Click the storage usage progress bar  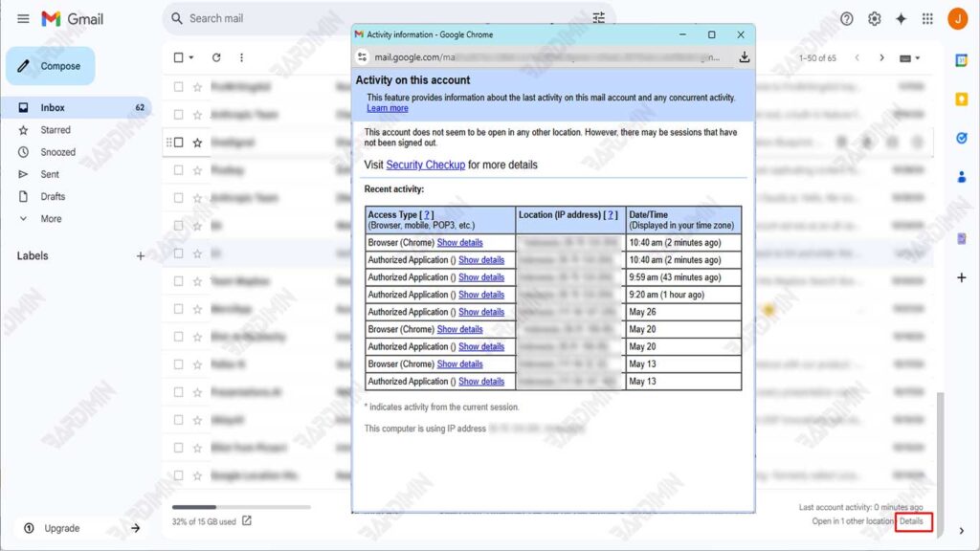241,507
